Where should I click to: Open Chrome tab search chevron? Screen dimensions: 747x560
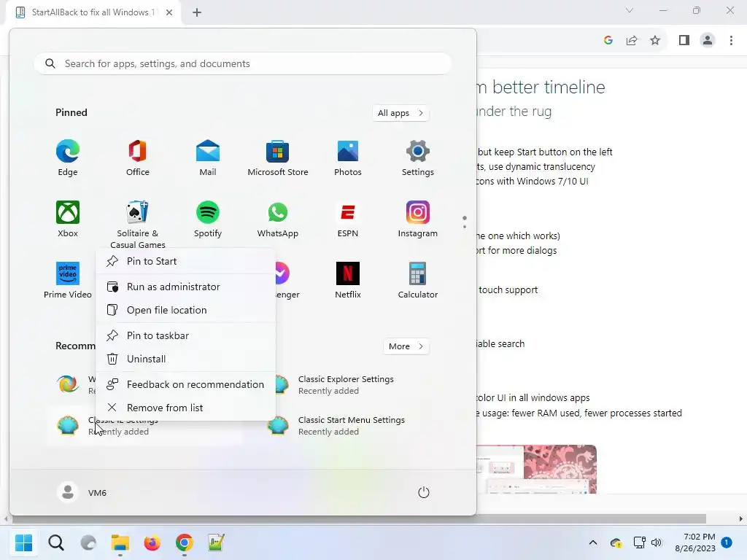(630, 10)
